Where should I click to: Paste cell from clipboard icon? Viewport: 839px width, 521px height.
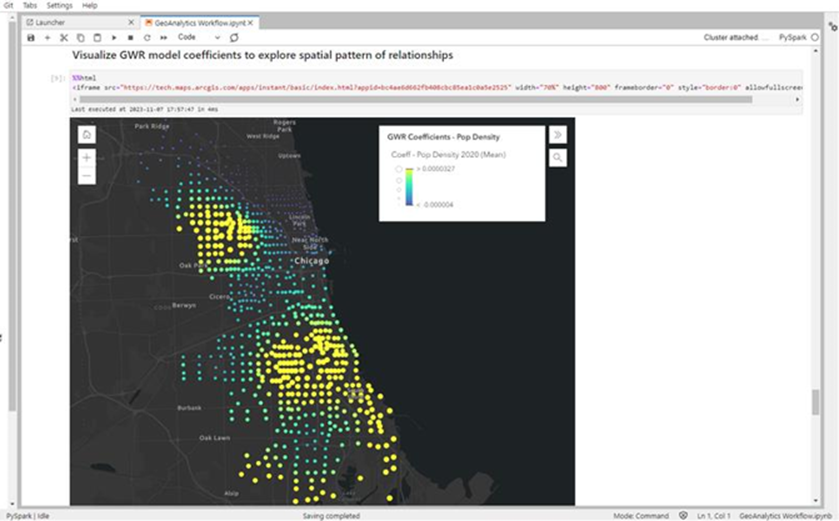pyautogui.click(x=97, y=38)
